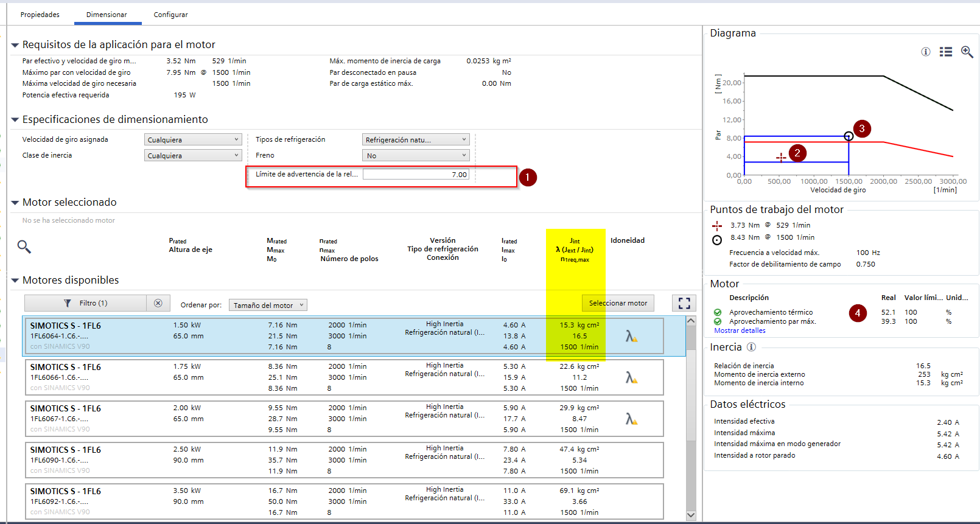This screenshot has height=524, width=980.
Task: Click the inertia warning limit input field
Action: [x=416, y=175]
